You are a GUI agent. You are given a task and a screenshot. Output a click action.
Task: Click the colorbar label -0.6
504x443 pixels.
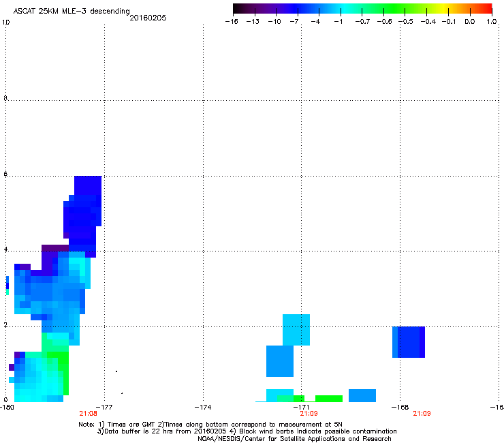point(384,22)
